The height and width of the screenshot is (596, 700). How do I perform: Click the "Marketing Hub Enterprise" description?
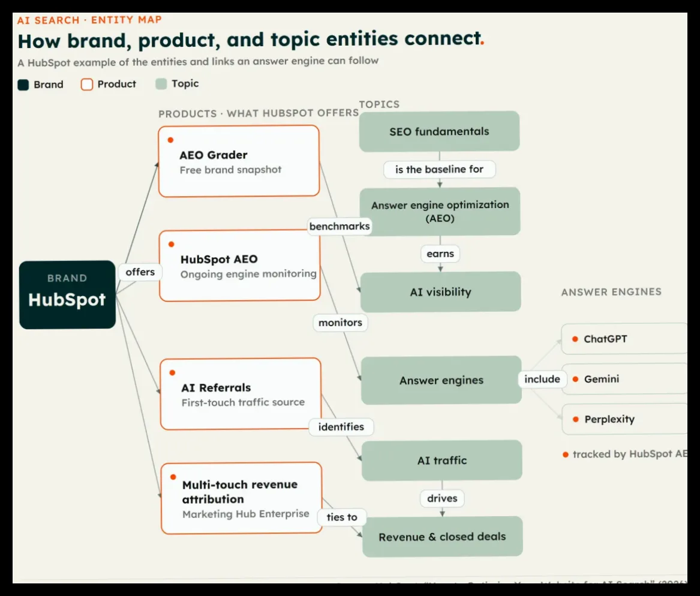click(x=246, y=514)
